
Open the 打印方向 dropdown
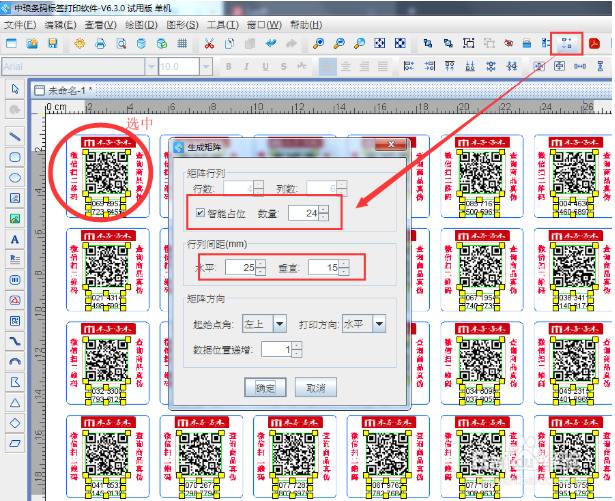click(379, 324)
